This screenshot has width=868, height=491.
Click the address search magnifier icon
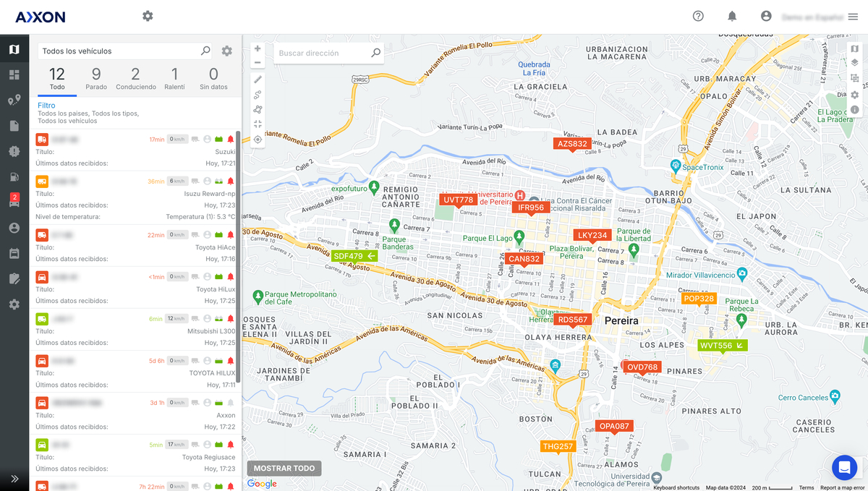pos(375,53)
